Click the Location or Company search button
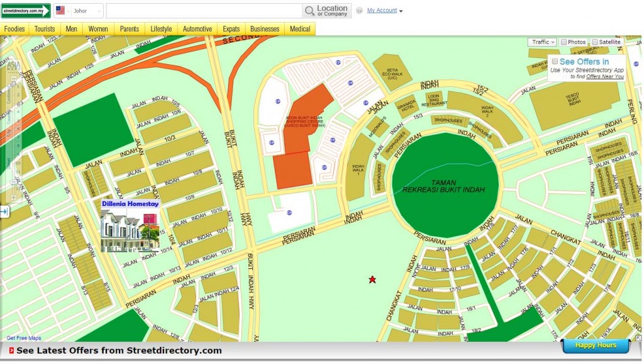 (327, 11)
